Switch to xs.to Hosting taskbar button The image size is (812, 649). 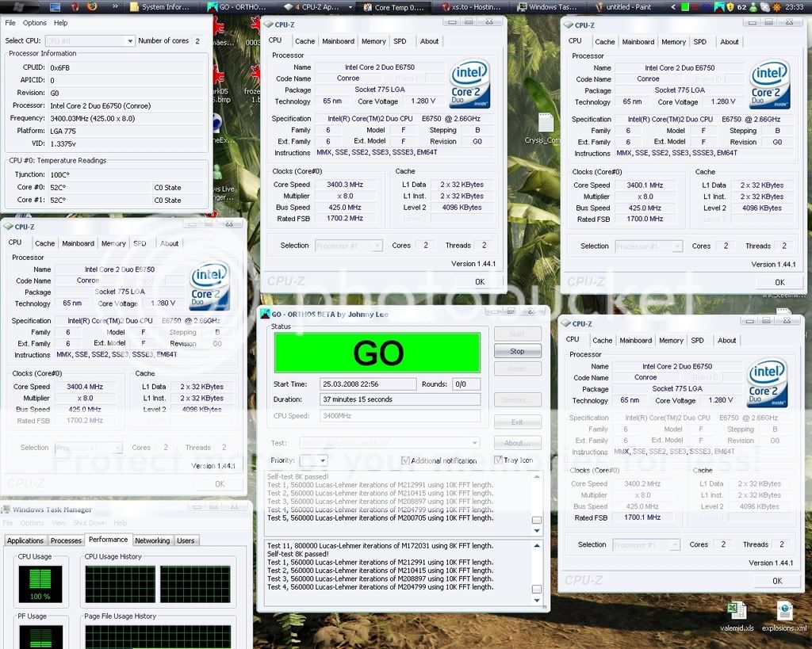pos(471,6)
